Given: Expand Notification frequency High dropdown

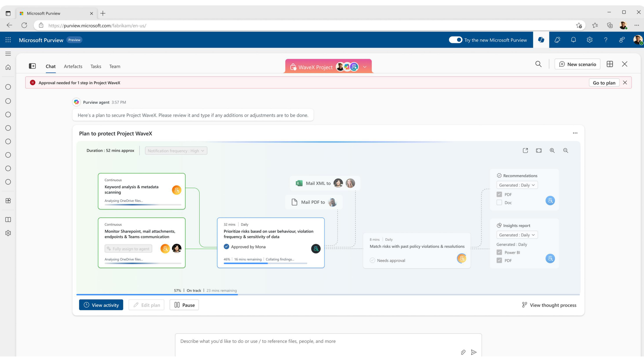Looking at the screenshot, I should coord(176,151).
